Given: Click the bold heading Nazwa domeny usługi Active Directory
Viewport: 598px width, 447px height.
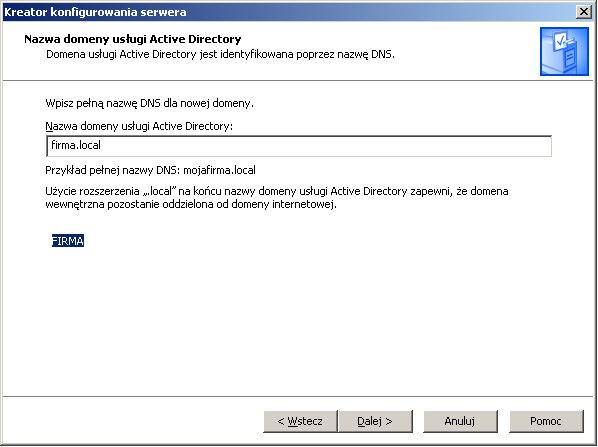Looking at the screenshot, I should click(133, 39).
